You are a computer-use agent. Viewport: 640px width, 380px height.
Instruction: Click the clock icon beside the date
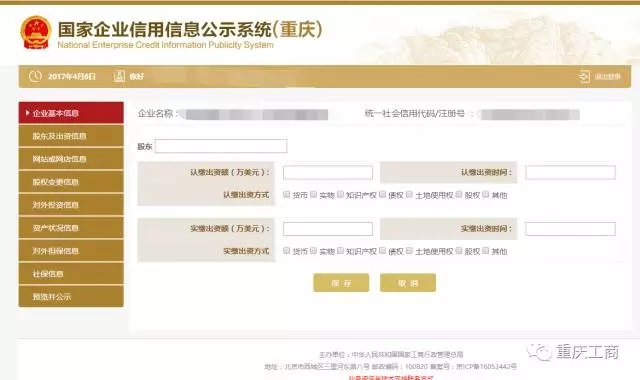35,76
